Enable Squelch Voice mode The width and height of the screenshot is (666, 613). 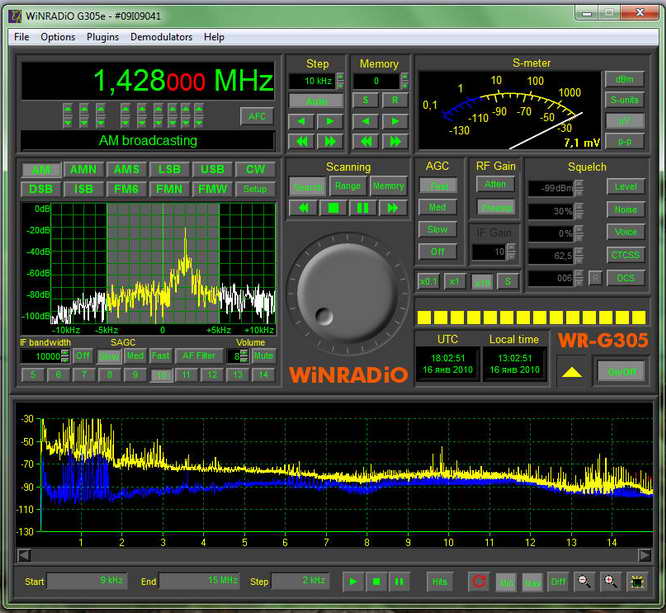(626, 232)
